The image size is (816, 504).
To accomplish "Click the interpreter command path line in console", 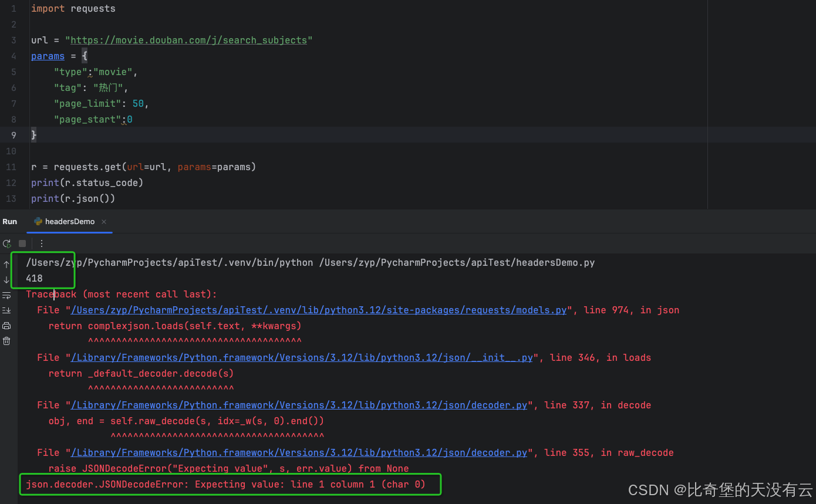I will (311, 263).
